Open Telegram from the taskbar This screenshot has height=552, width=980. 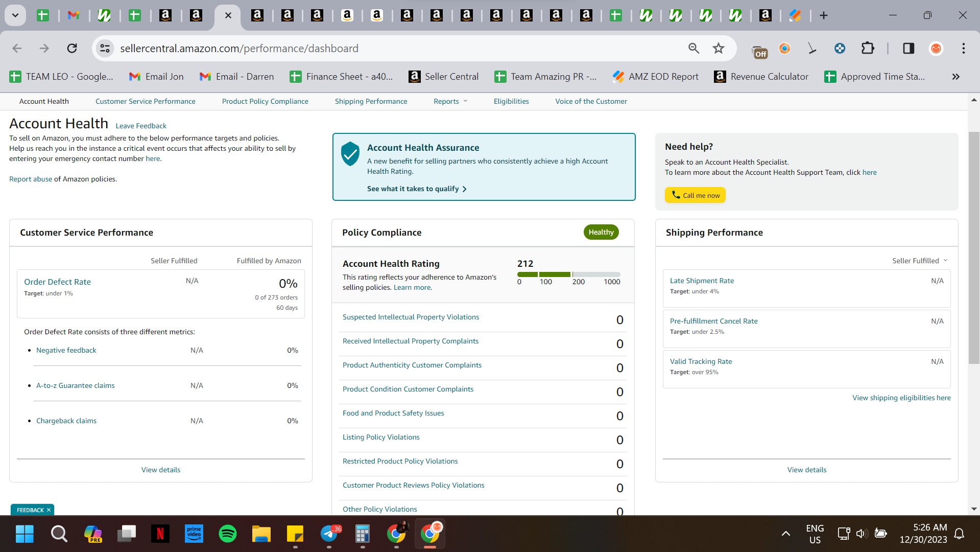[x=330, y=534]
